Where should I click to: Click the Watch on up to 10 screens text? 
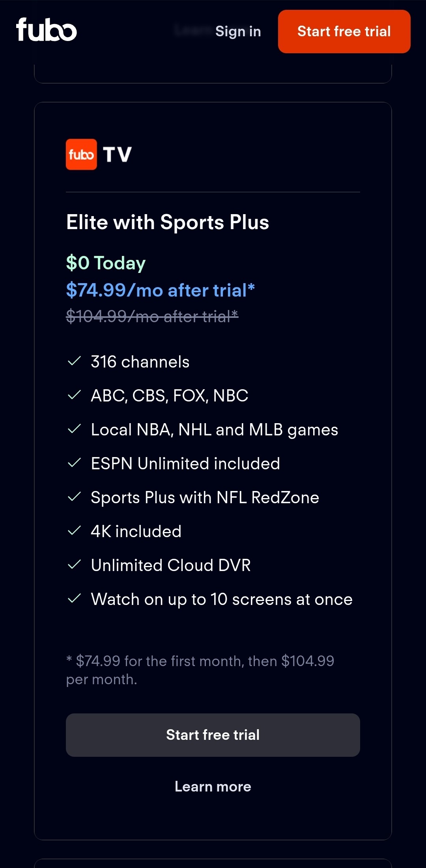point(222,599)
